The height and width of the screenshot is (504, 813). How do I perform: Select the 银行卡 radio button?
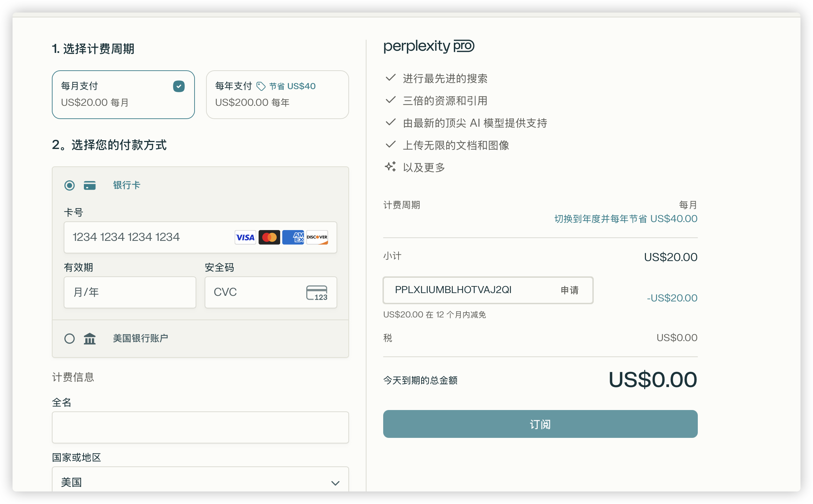click(x=70, y=185)
